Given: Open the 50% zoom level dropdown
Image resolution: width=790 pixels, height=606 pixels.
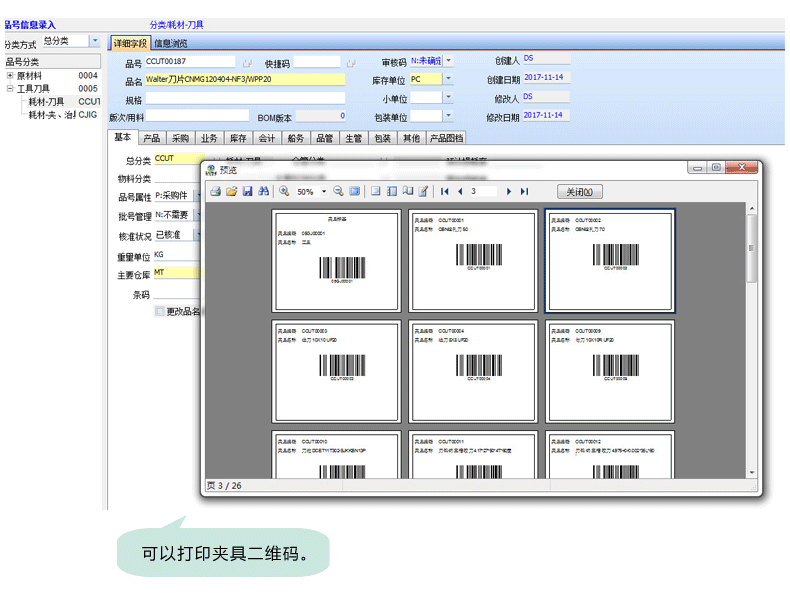Looking at the screenshot, I should [x=323, y=191].
